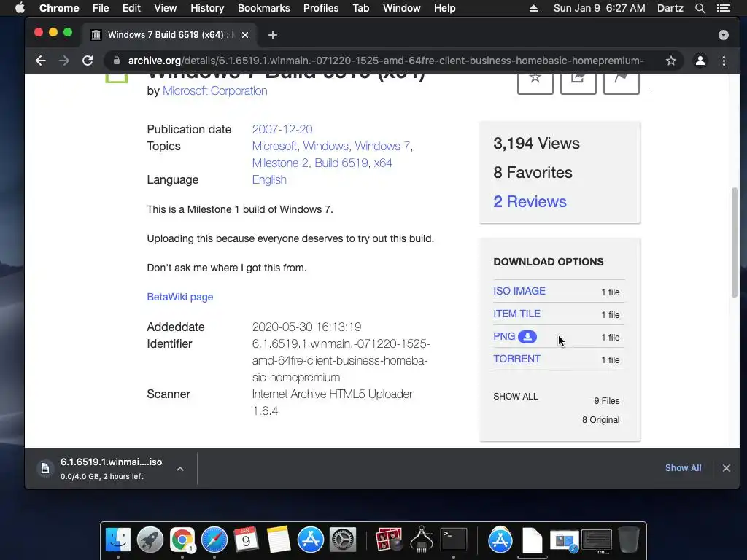Open the Window menu

click(402, 8)
